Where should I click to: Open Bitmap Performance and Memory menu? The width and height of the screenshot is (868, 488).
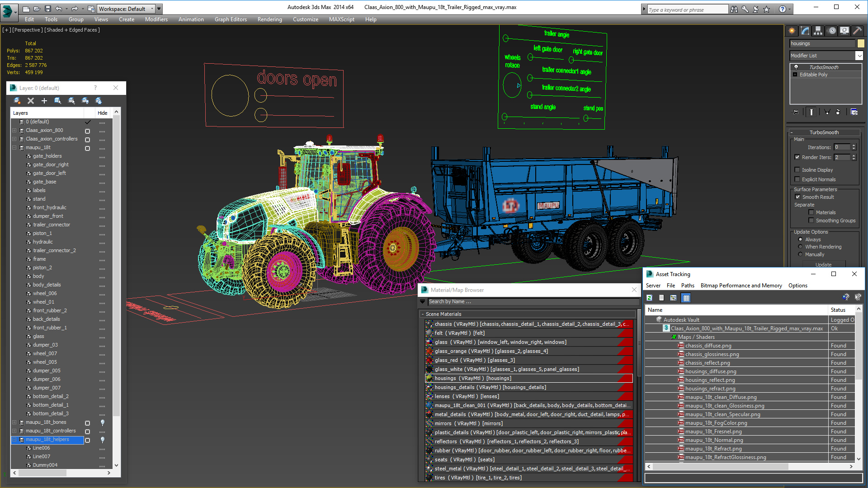(741, 286)
